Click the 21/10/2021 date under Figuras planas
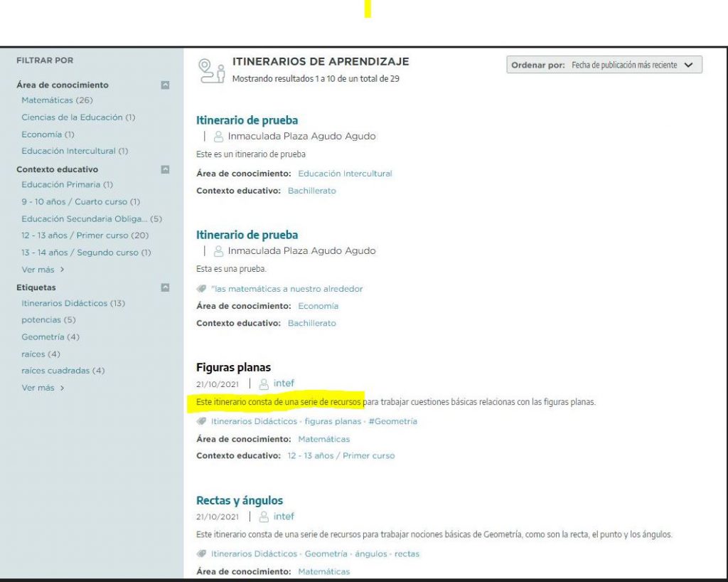 (x=218, y=385)
